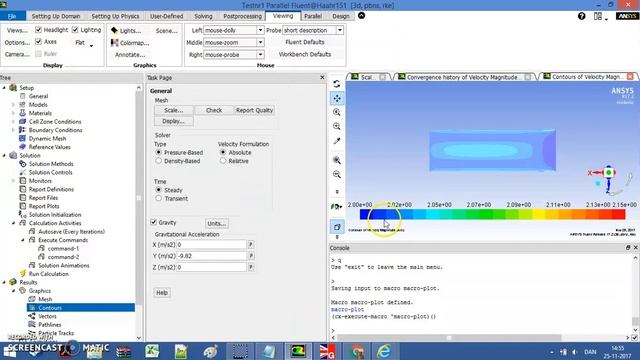Click the Fluent app icon in taskbar
The image size is (640, 360).
tap(298, 351)
